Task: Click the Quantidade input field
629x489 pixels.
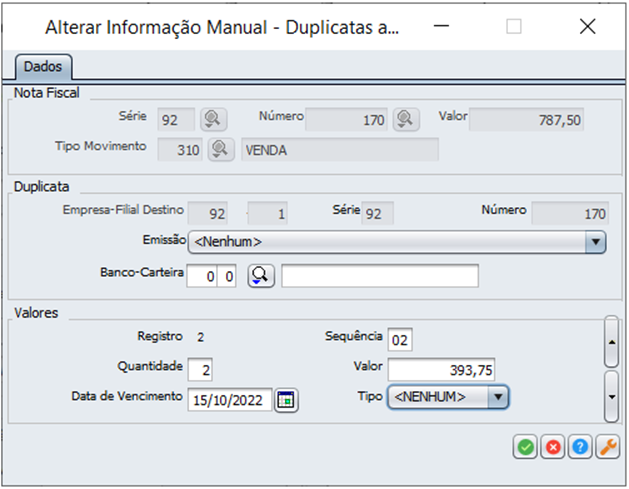Action: pyautogui.click(x=200, y=369)
